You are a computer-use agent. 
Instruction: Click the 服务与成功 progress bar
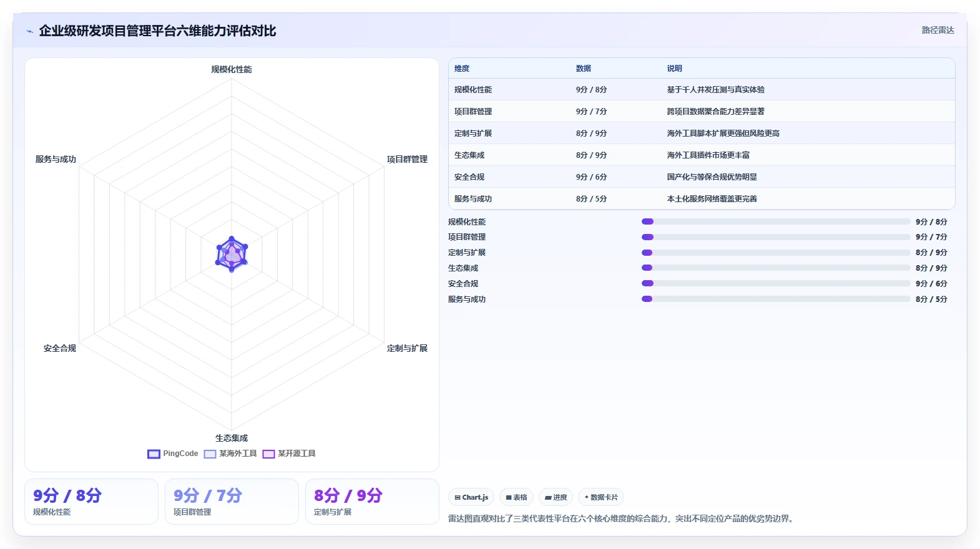pyautogui.click(x=776, y=299)
